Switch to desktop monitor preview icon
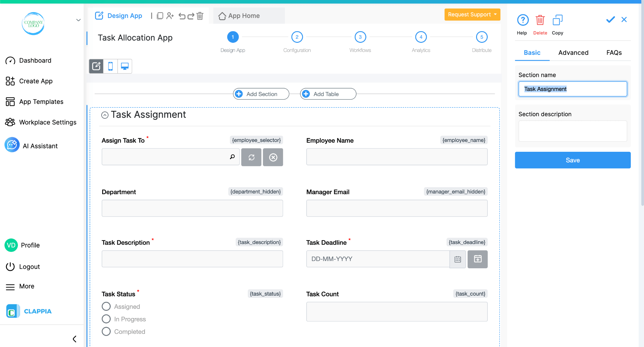Screen dimensions: 644x347 [125, 66]
